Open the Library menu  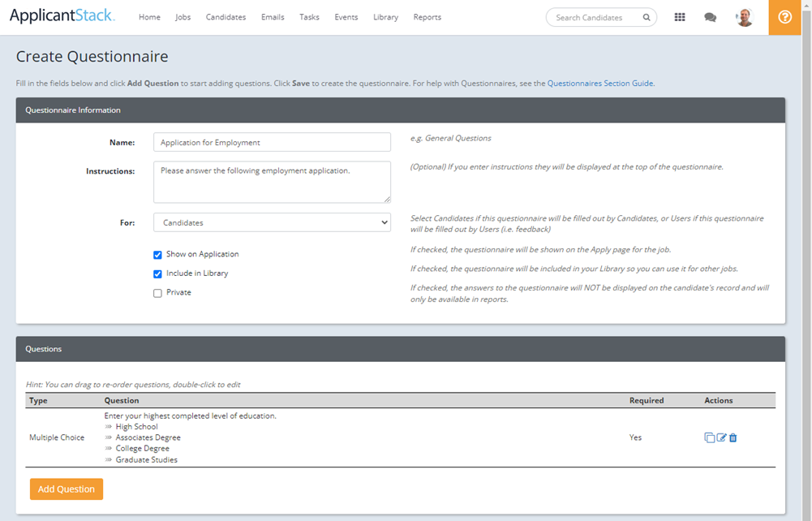(385, 17)
